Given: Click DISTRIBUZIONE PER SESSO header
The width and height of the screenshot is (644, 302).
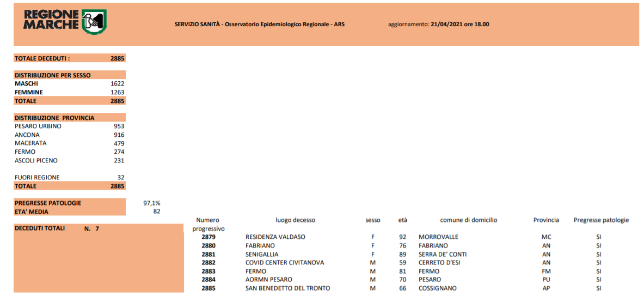Looking at the screenshot, I should coord(53,75).
